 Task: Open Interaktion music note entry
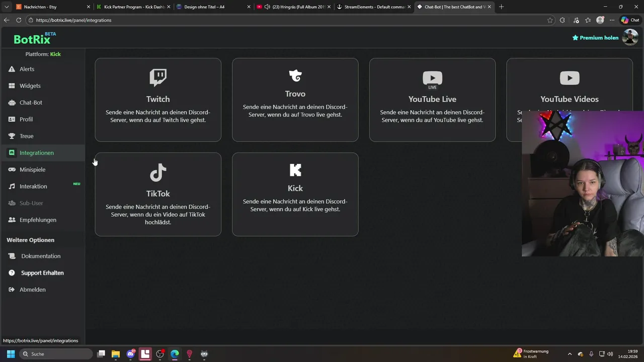(x=42, y=187)
